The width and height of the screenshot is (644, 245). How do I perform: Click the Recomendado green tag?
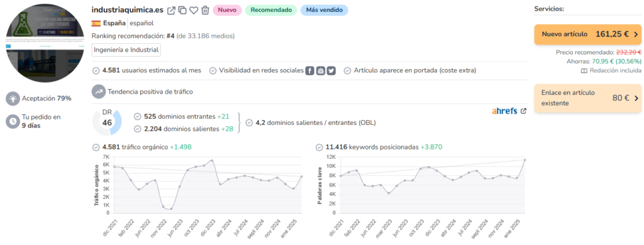tap(271, 10)
